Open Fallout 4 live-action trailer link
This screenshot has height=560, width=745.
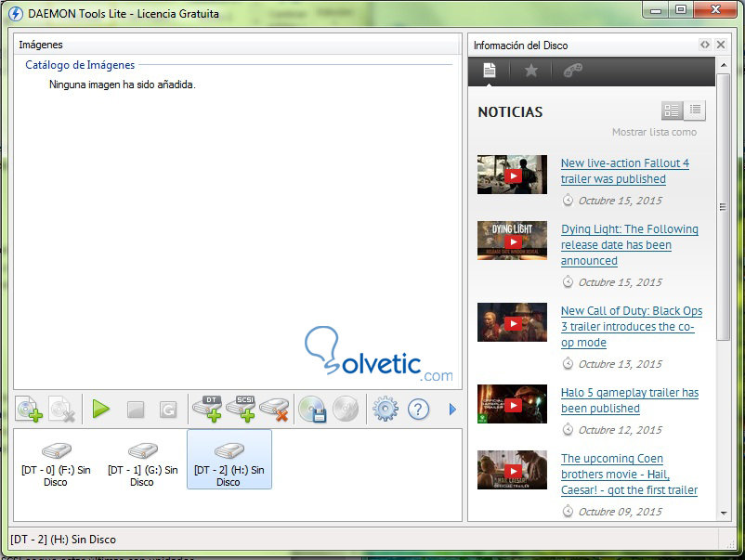625,171
